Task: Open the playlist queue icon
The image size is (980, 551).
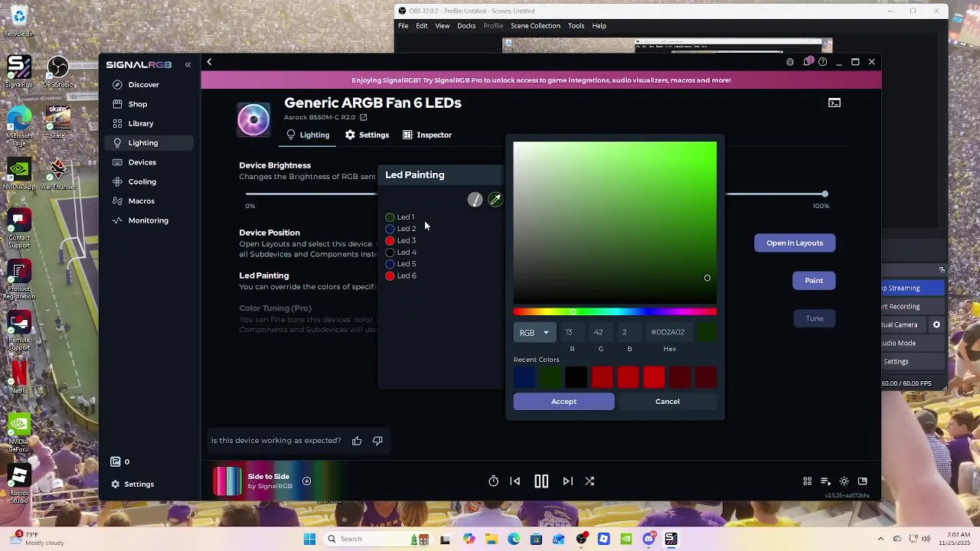Action: point(825,481)
